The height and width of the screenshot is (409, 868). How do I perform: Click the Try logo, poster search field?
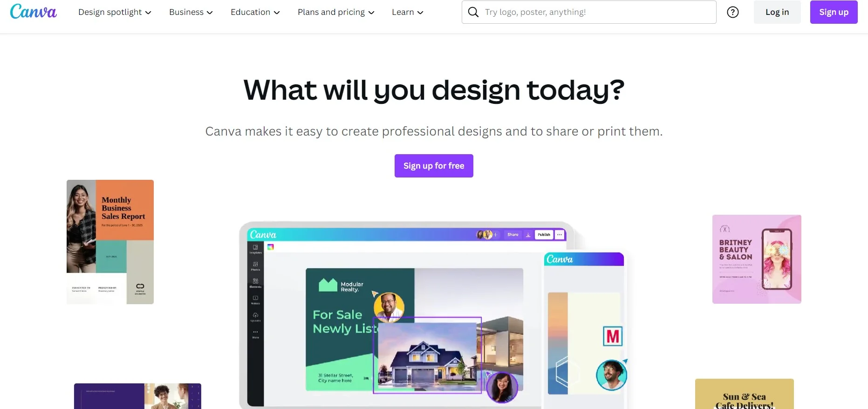pos(589,12)
